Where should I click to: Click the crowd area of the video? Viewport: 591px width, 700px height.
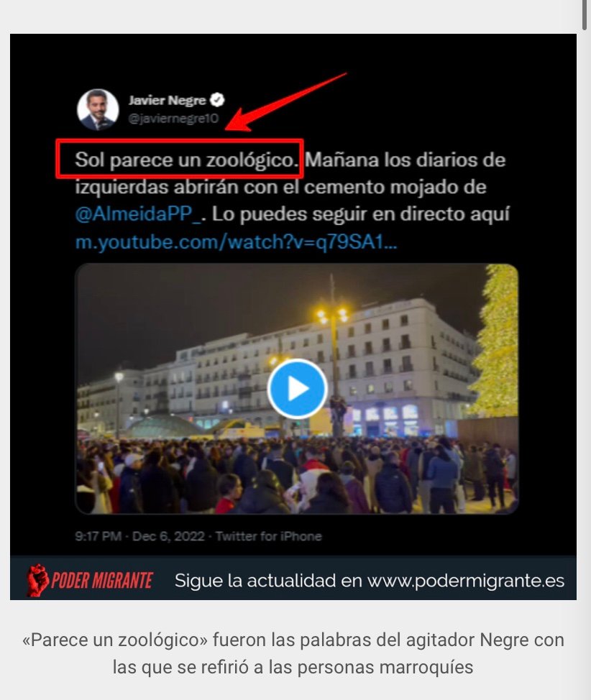coord(297,476)
